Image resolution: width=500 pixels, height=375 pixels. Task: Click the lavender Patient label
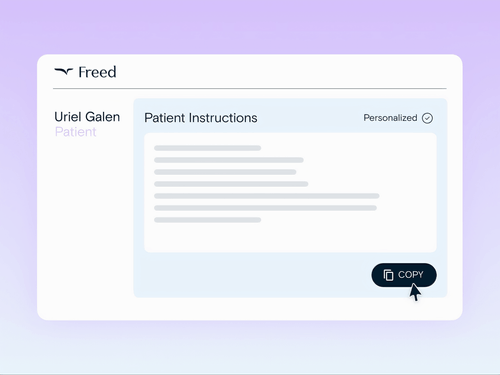coord(76,132)
